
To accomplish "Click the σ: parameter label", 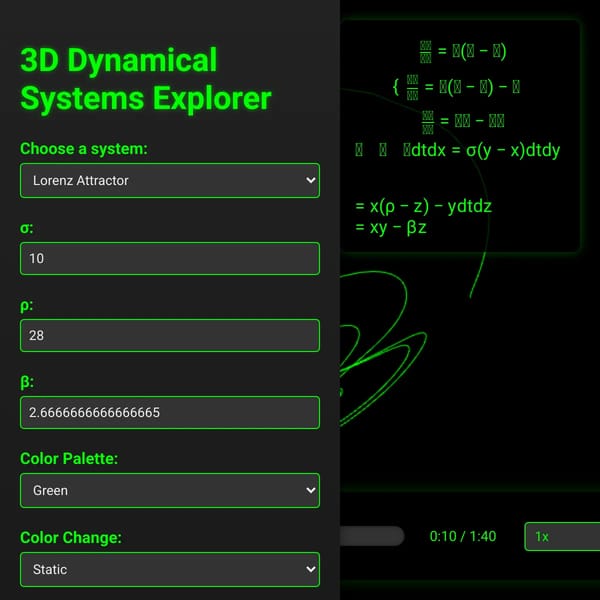I will click(x=26, y=228).
